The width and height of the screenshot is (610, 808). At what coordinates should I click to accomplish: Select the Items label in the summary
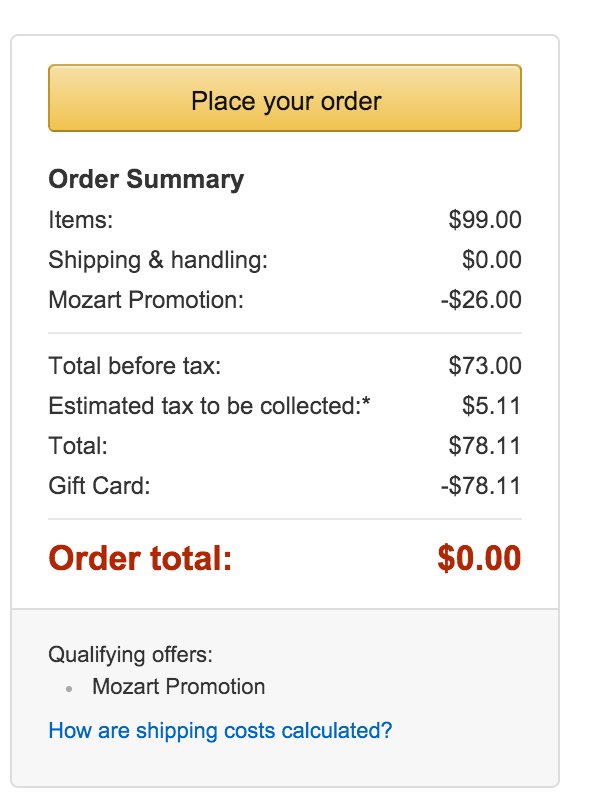tap(81, 220)
